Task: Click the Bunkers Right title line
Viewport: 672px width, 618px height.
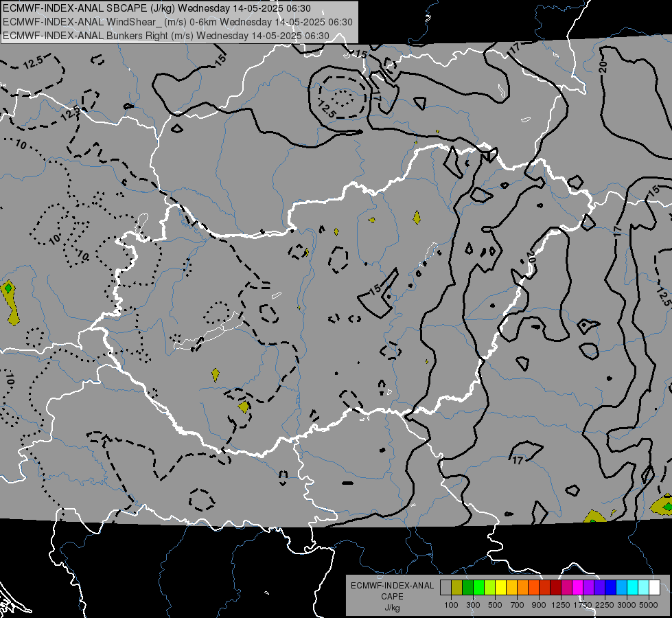Action: (166, 36)
